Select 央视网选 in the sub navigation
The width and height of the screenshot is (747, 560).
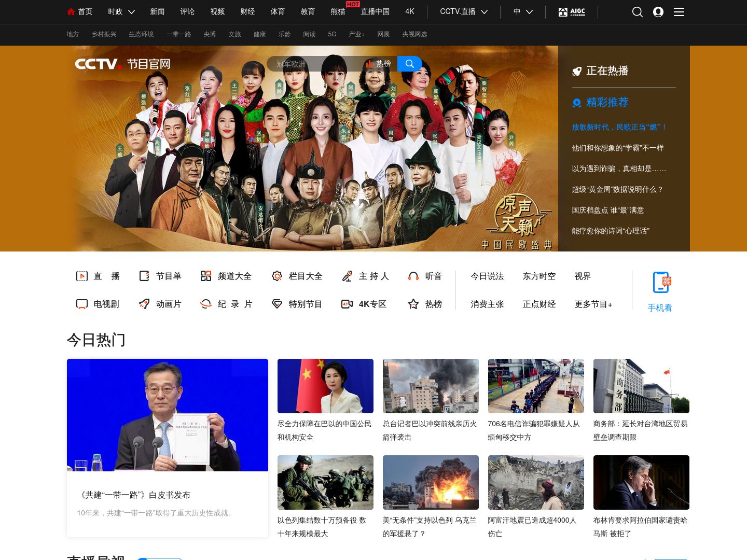click(x=414, y=34)
